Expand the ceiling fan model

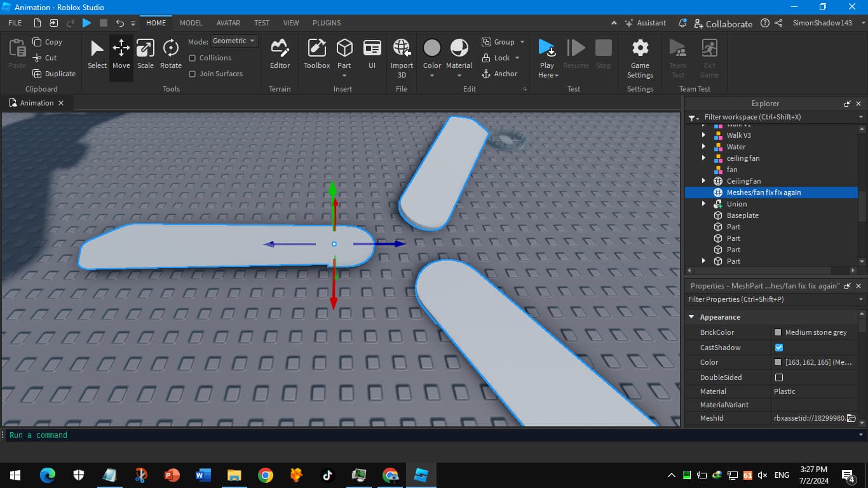[703, 158]
